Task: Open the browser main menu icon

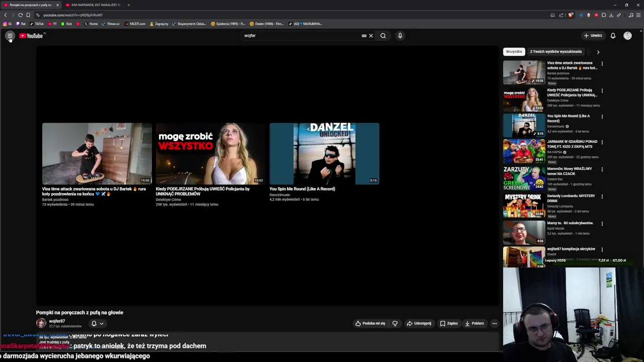Action: (x=639, y=15)
